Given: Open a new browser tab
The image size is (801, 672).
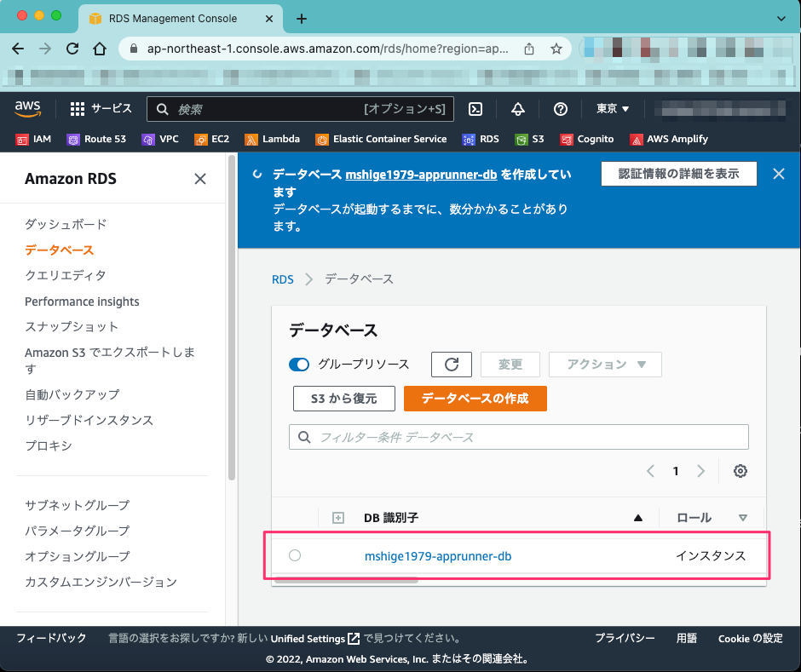Looking at the screenshot, I should tap(302, 19).
